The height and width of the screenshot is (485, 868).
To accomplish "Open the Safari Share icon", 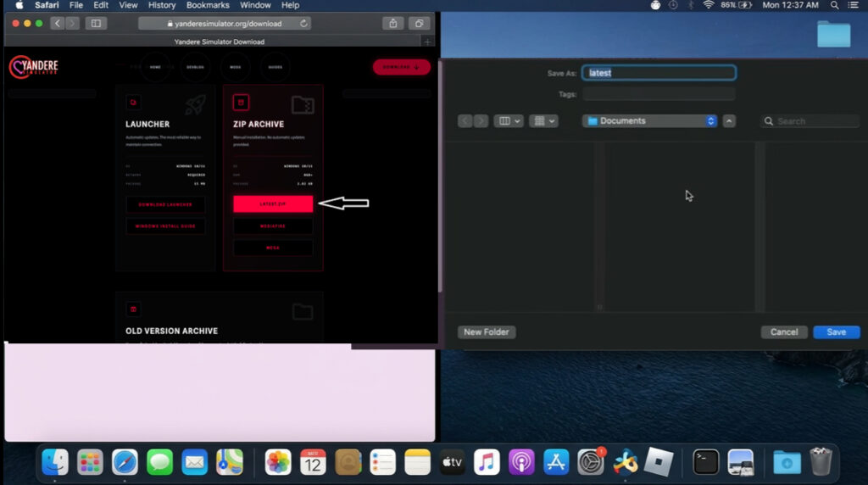I will click(392, 23).
